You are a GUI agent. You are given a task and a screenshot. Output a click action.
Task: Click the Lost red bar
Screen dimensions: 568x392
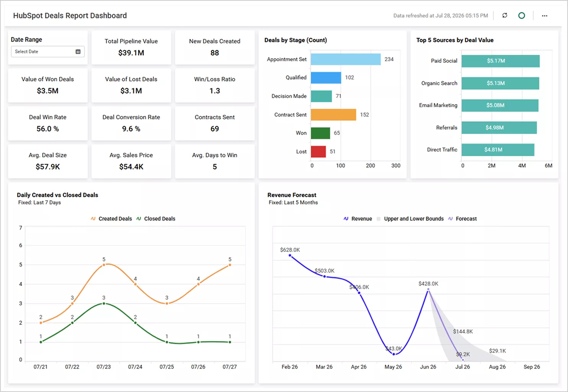[x=318, y=152]
